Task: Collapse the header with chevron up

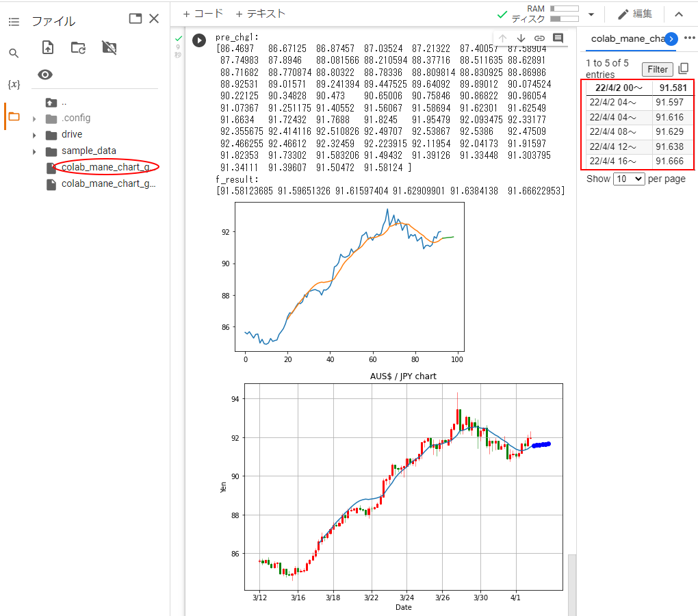Action: [679, 14]
